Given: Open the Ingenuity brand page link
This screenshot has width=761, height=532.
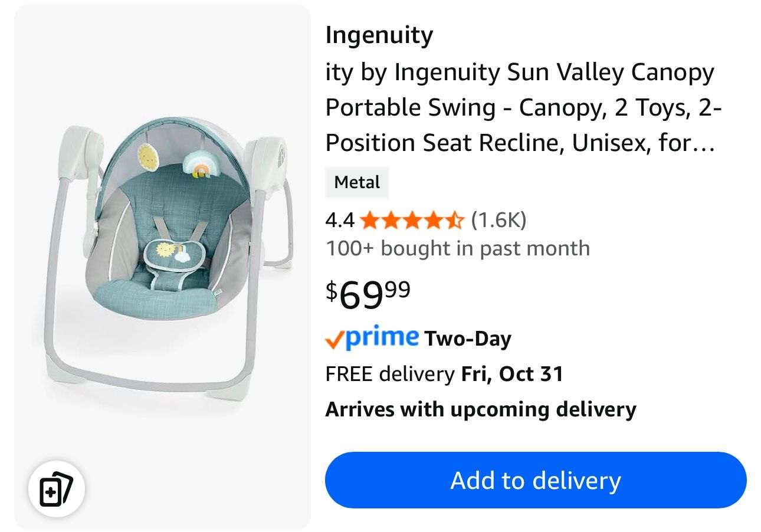Looking at the screenshot, I should 379,34.
